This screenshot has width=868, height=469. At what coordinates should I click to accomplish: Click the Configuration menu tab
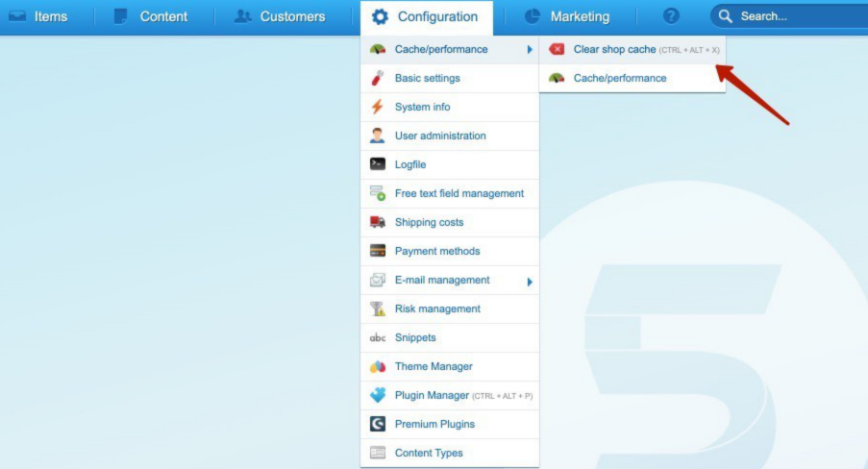(x=426, y=17)
